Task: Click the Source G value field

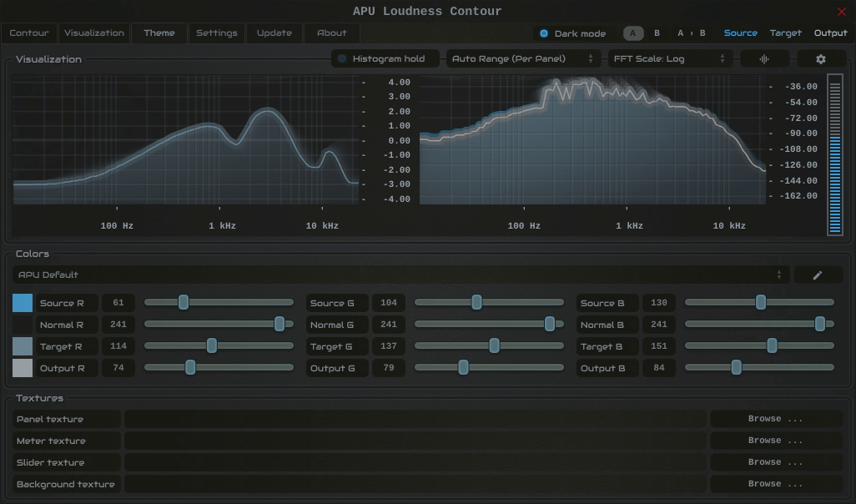Action: click(x=389, y=303)
